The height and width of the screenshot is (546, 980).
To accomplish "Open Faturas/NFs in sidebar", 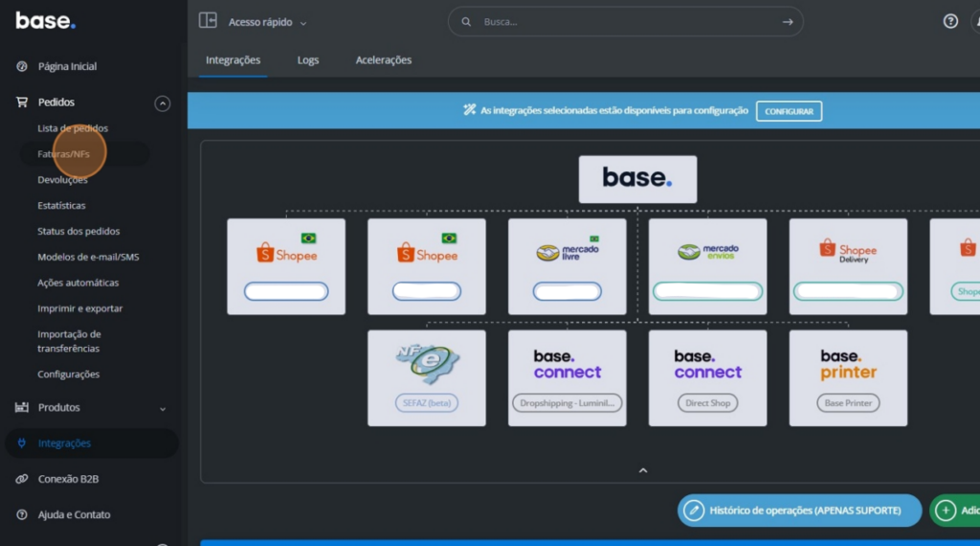I will 63,154.
